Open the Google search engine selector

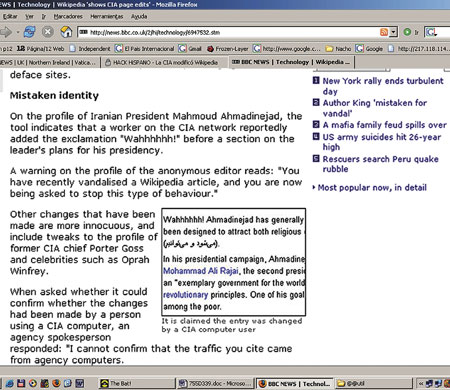pyautogui.click(x=431, y=32)
